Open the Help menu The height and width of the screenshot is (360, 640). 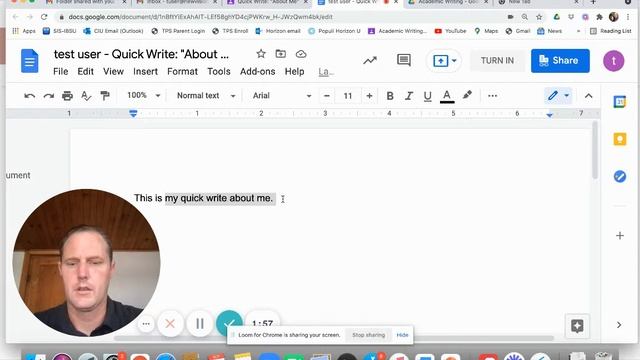click(294, 71)
